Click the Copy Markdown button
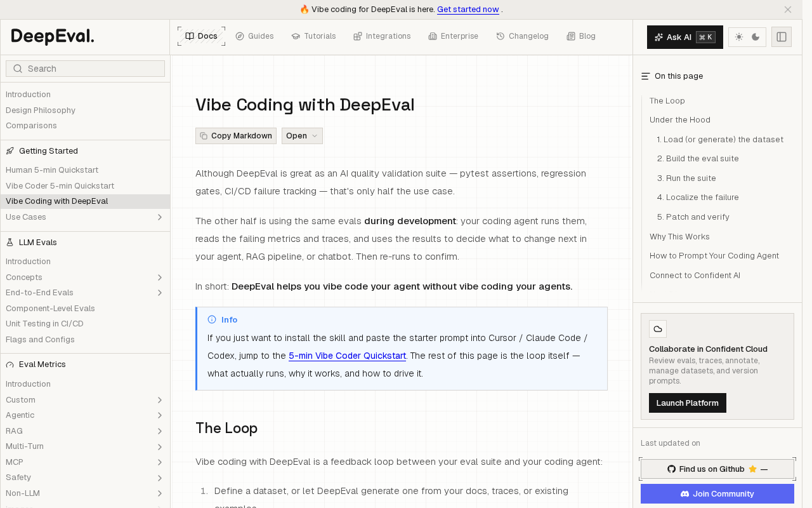Image resolution: width=812 pixels, height=508 pixels. pos(236,136)
